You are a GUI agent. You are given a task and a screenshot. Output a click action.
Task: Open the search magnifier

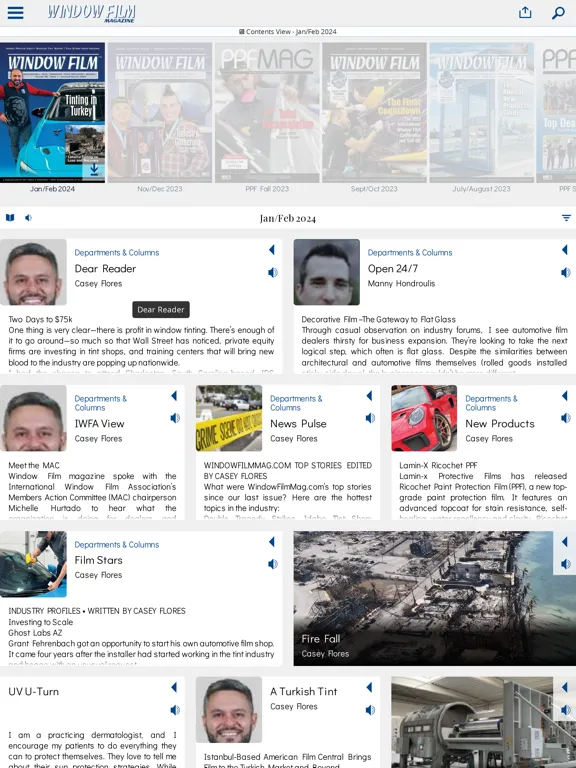coord(558,13)
